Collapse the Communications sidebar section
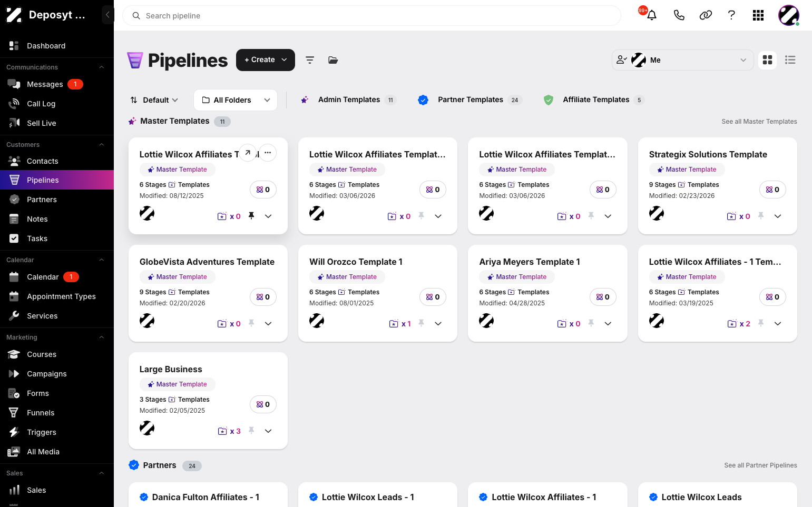812x507 pixels. [x=102, y=67]
